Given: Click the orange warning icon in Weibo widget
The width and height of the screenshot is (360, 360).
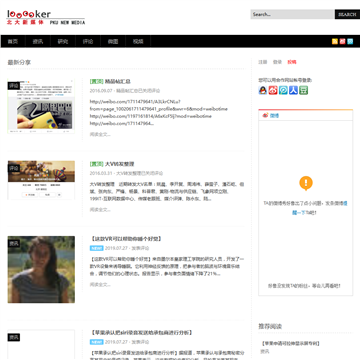Looking at the screenshot, I should [x=306, y=183].
